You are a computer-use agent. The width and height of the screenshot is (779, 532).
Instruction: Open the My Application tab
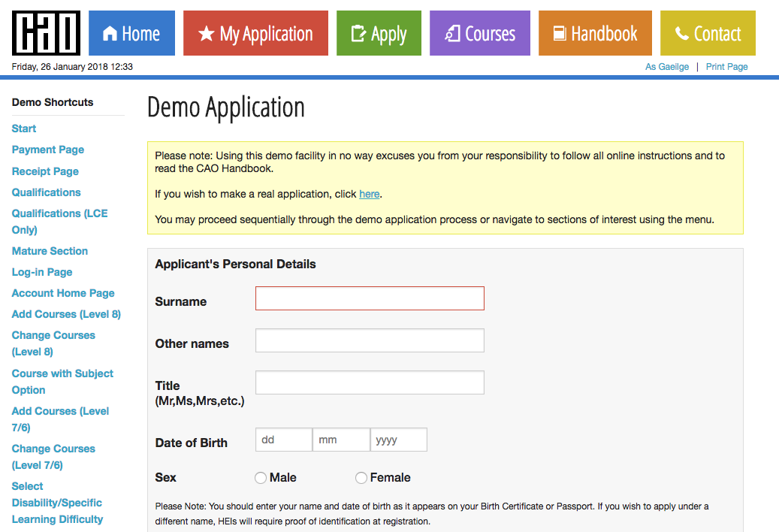tap(255, 33)
